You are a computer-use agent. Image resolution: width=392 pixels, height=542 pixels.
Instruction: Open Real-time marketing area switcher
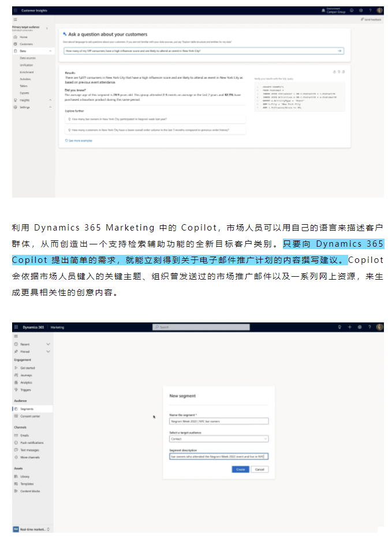tap(31, 529)
